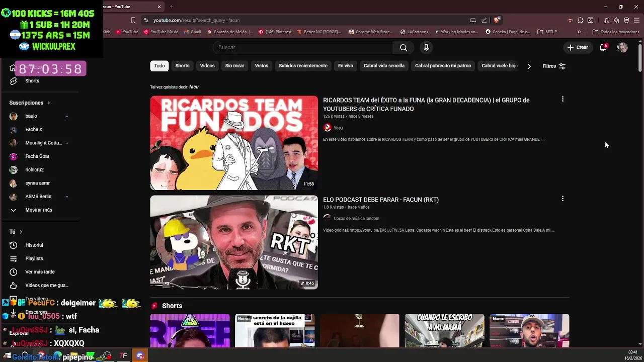Open the Yosu channel name

tap(338, 128)
